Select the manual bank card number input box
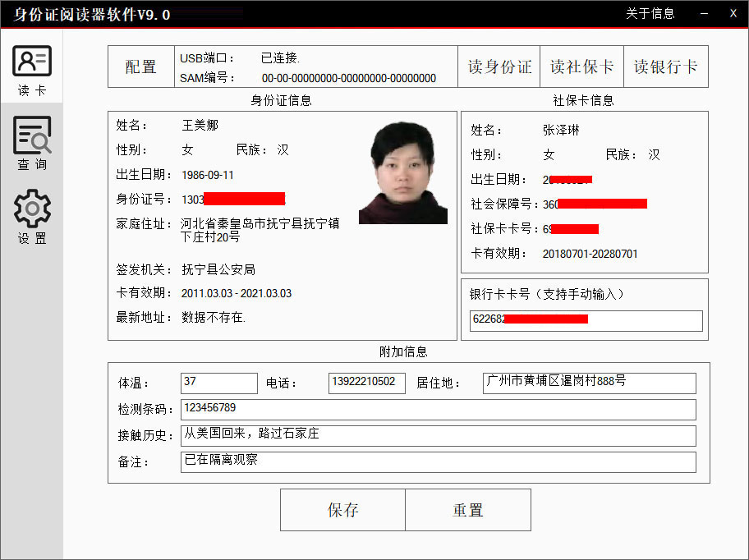This screenshot has width=749, height=560. [x=585, y=321]
